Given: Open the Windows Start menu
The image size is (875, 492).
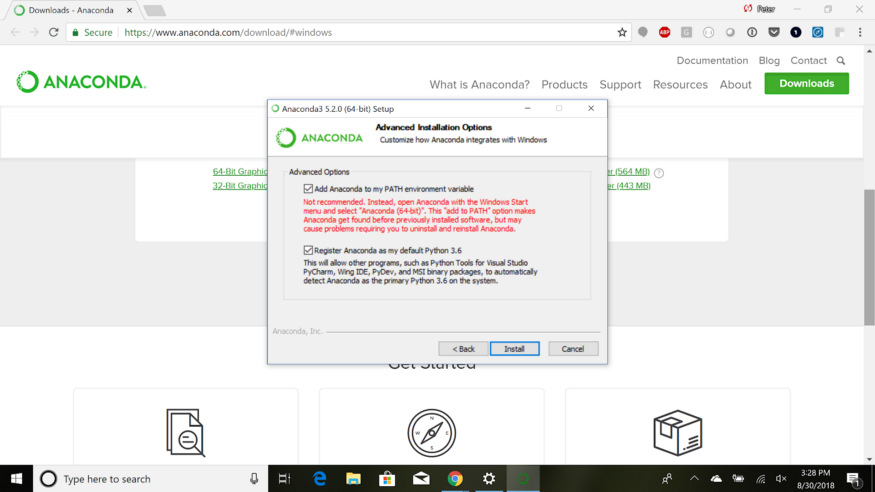Looking at the screenshot, I should coord(16,479).
